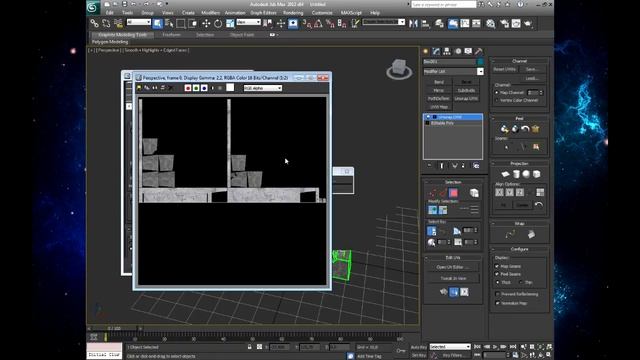Image resolution: width=640 pixels, height=360 pixels.
Task: Open the Hierarchy command panel tab
Action: pyautogui.click(x=447, y=51)
